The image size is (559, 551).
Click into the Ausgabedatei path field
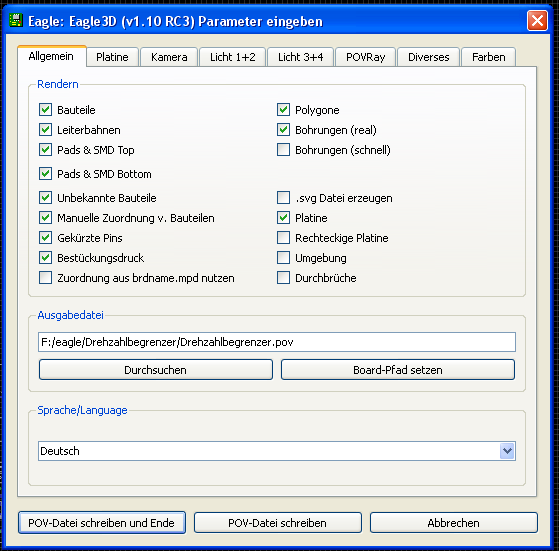(277, 342)
